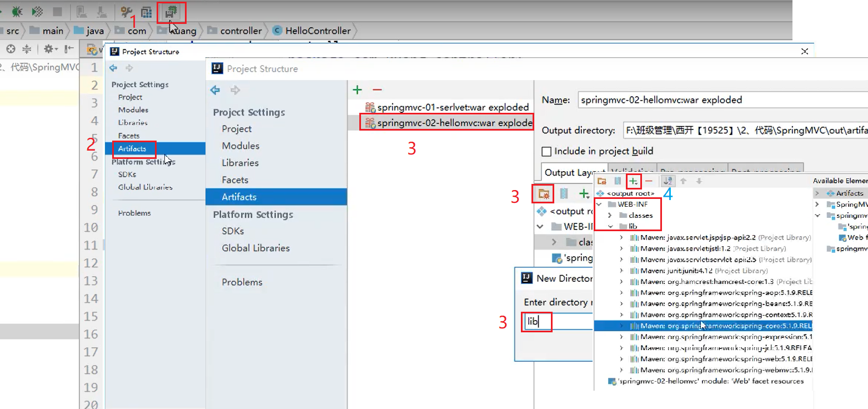The width and height of the screenshot is (868, 409).
Task: Expand Artifacts node under Available Elements
Action: click(817, 193)
